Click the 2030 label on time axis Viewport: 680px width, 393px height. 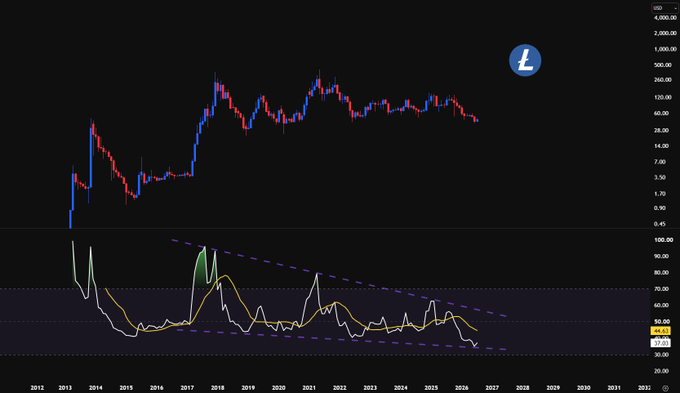coord(584,388)
